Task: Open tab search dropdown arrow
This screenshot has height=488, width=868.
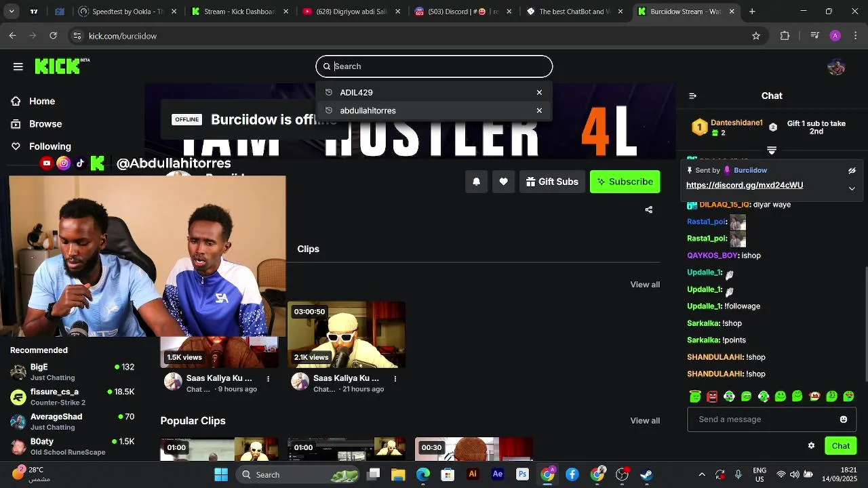Action: coord(12,12)
